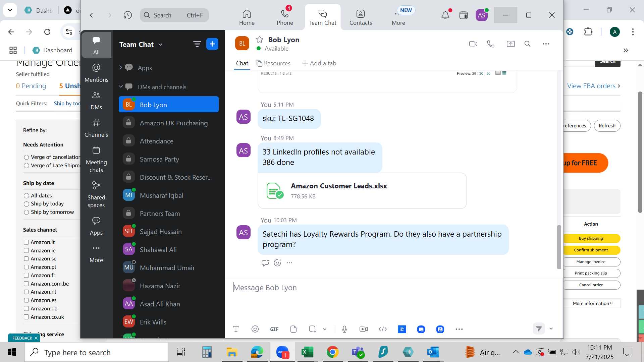644x362 pixels.
Task: Open more composer options ellipsis
Action: pos(459,329)
